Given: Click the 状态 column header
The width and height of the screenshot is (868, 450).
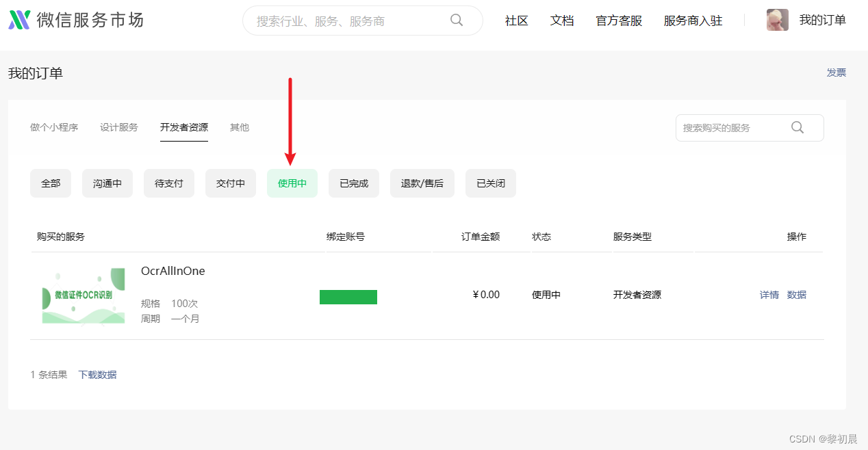Looking at the screenshot, I should 541,237.
